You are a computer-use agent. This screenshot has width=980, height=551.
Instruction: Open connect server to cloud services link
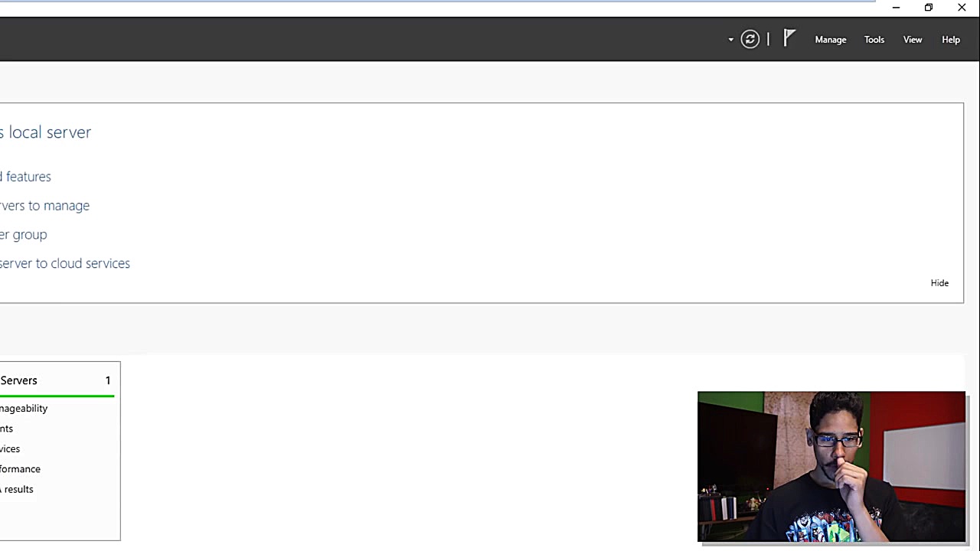coord(65,263)
